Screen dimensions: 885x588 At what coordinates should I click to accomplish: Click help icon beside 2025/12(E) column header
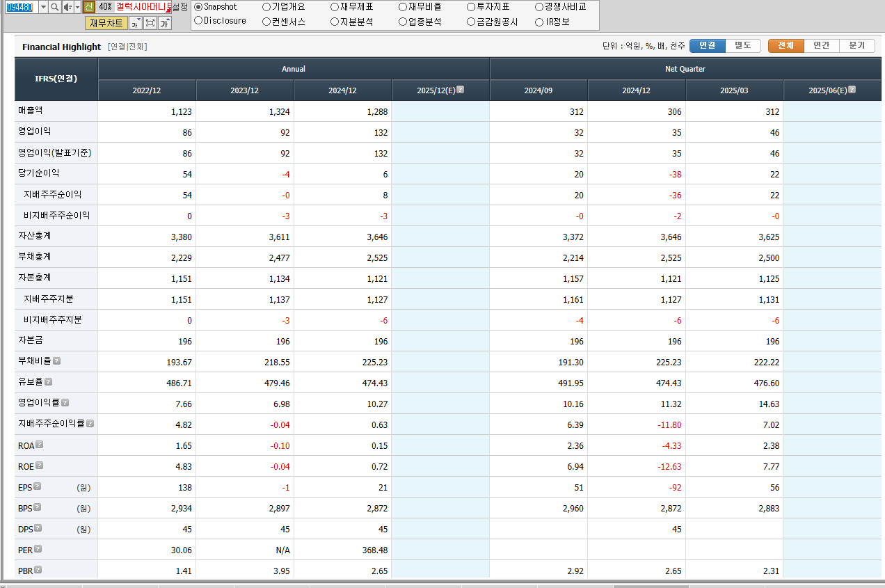(x=460, y=90)
